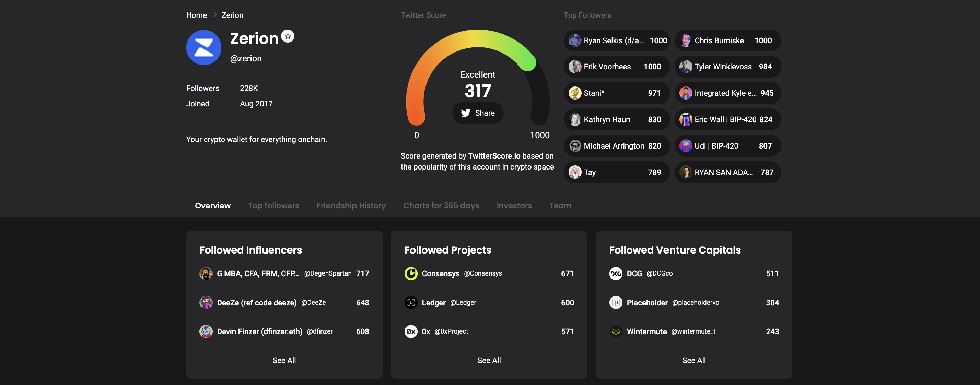Click the @Ledger handle
Screen dimensions: 980x385
pyautogui.click(x=463, y=302)
